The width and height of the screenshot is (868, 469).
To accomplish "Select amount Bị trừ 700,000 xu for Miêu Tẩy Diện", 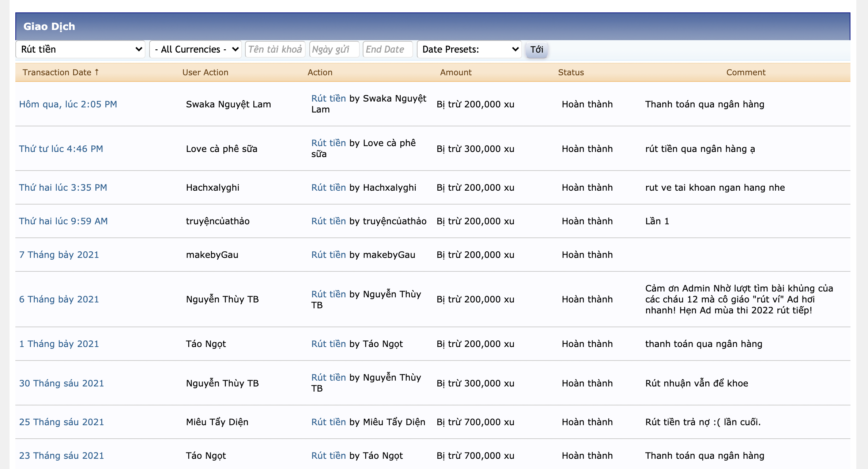I will pyautogui.click(x=475, y=422).
